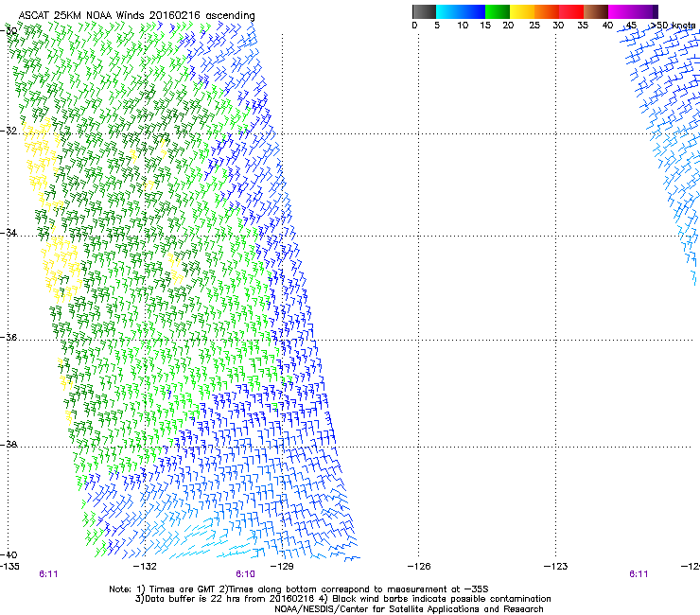
Task: Click the gray 0–5 knots legend segment
Action: pyautogui.click(x=424, y=11)
